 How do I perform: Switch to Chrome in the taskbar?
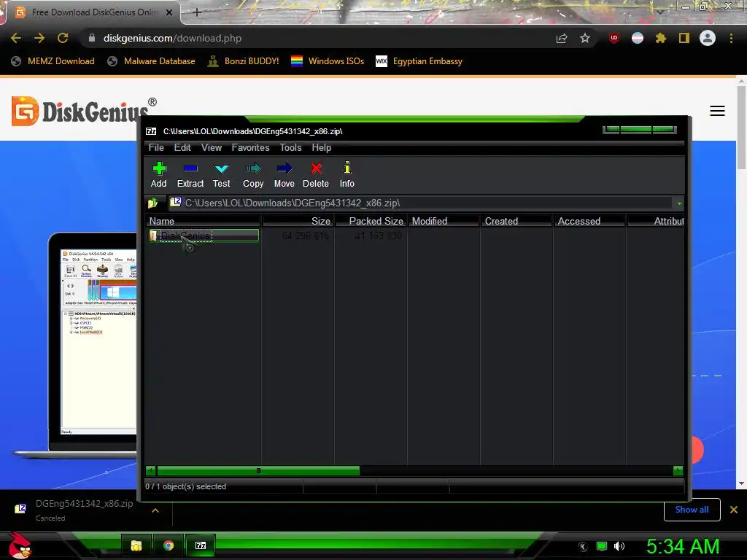point(169,545)
